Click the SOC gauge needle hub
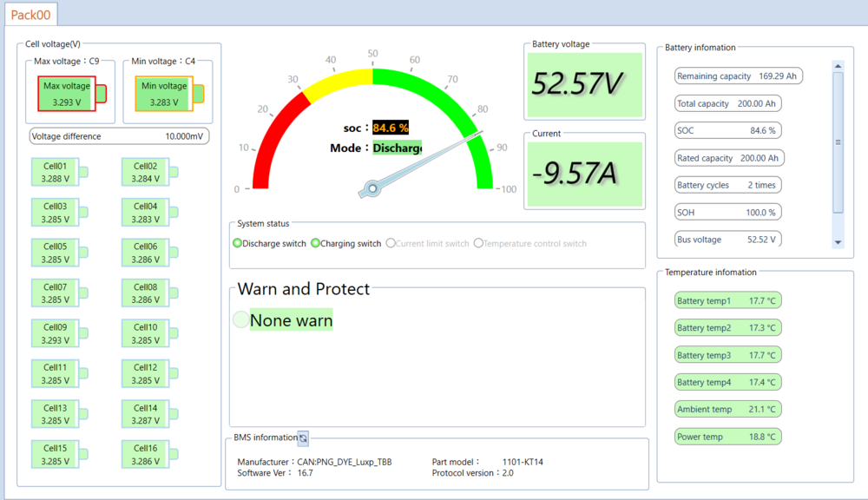Viewport: 868px width, 500px height. tap(372, 189)
